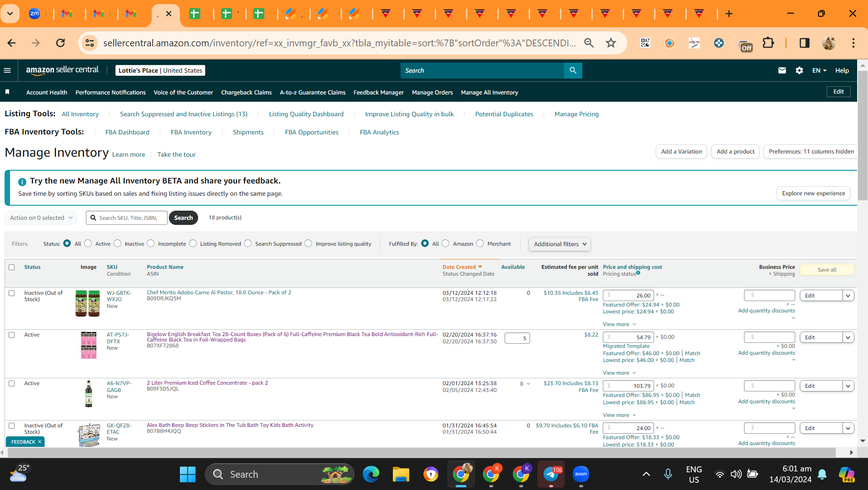
Task: Open Account Health from favorites bar
Action: click(x=47, y=92)
